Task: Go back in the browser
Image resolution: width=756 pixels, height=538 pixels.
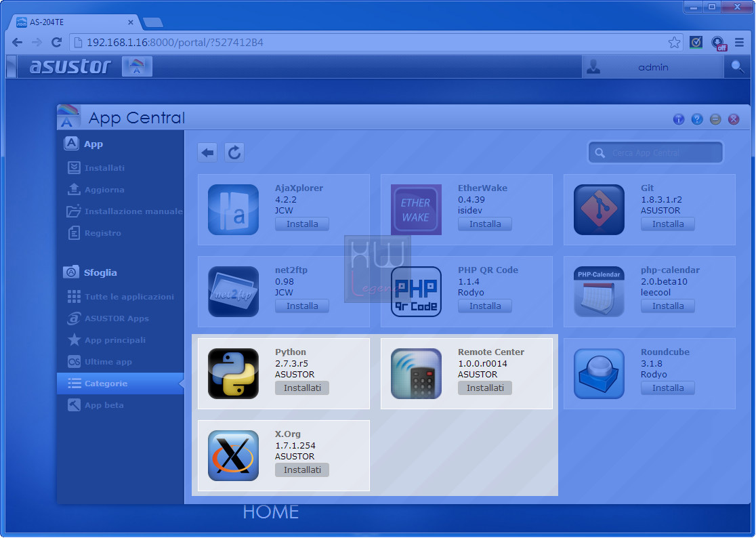Action: click(x=18, y=43)
